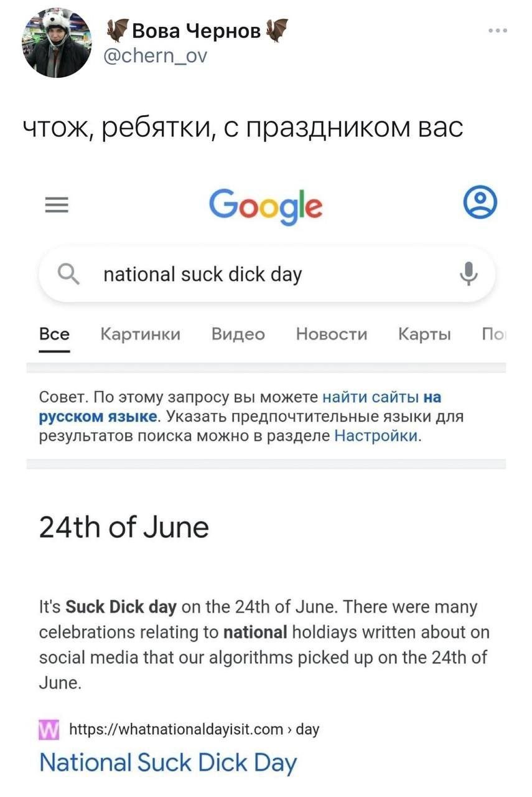Open the "National Suck Dick Day" result title
The width and height of the screenshot is (532, 797).
[168, 762]
